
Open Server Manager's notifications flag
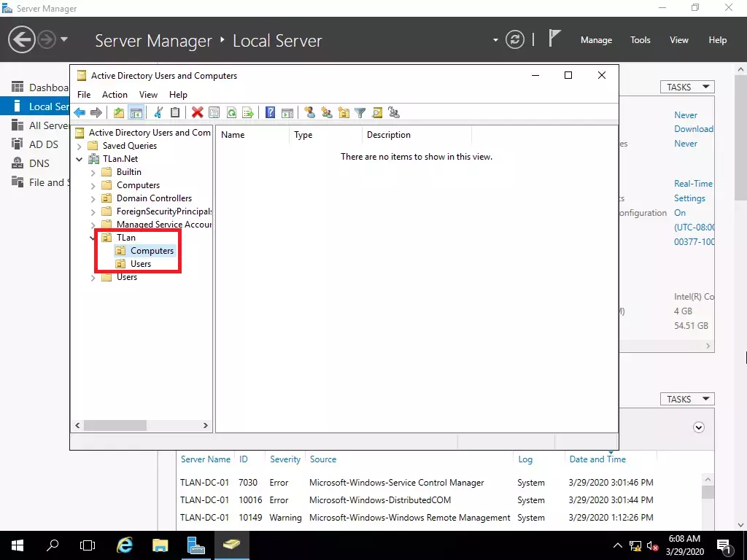[x=554, y=39]
